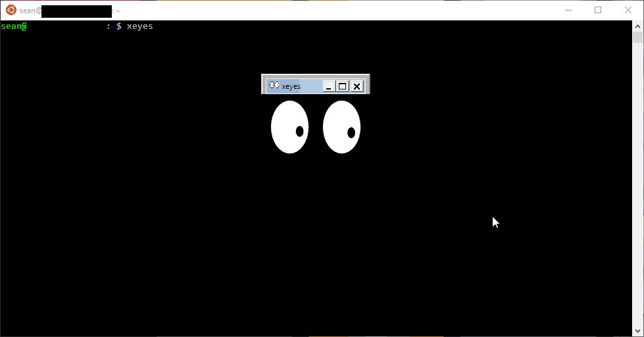Screen dimensions: 644x337
Task: Minimize the Ubuntu terminal window
Action: (568, 10)
